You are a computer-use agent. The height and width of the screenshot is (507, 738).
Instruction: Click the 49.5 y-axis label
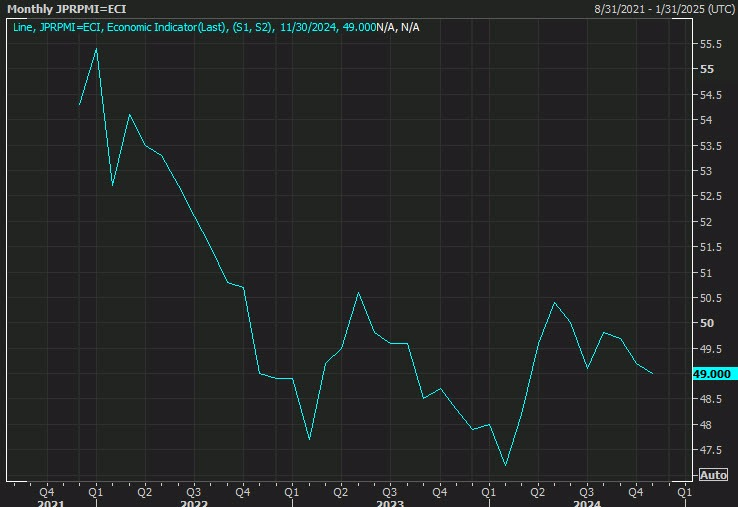pos(711,349)
